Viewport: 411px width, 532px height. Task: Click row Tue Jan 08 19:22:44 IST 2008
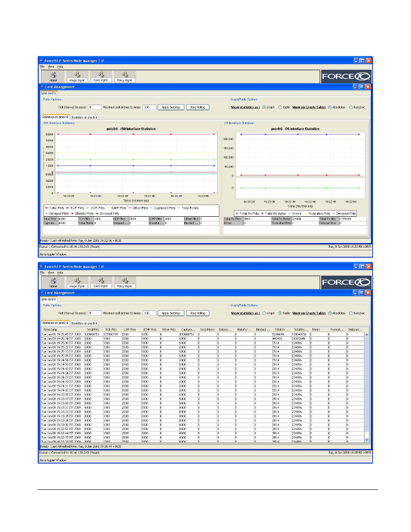(202, 433)
